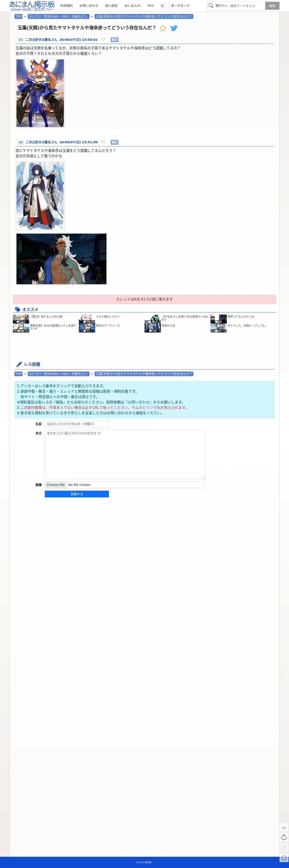Click the thumbnail with 154 comments
Image resolution: width=289 pixels, height=868 pixels.
click(153, 319)
